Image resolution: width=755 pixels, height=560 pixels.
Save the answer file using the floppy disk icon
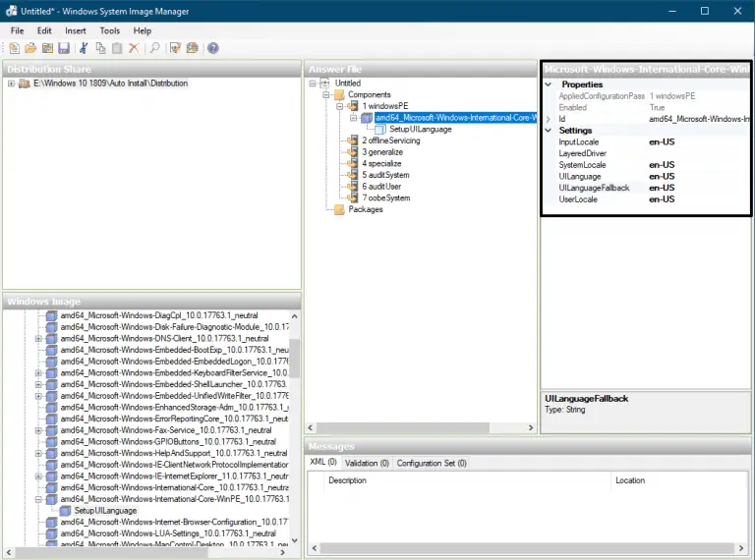[64, 48]
